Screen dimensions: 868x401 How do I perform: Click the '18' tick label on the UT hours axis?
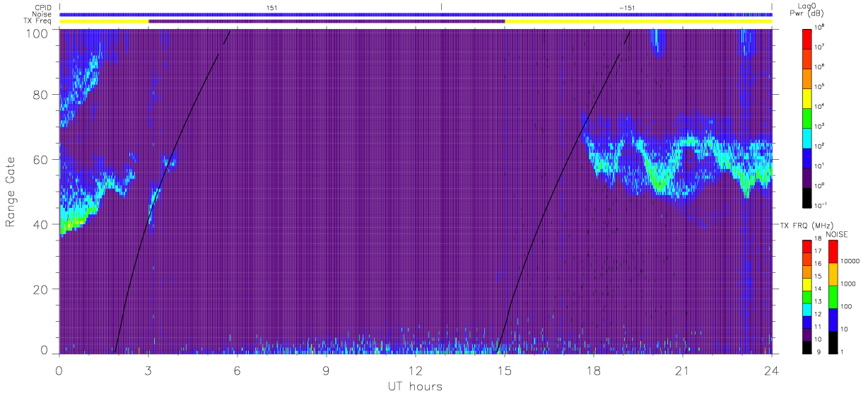[594, 371]
